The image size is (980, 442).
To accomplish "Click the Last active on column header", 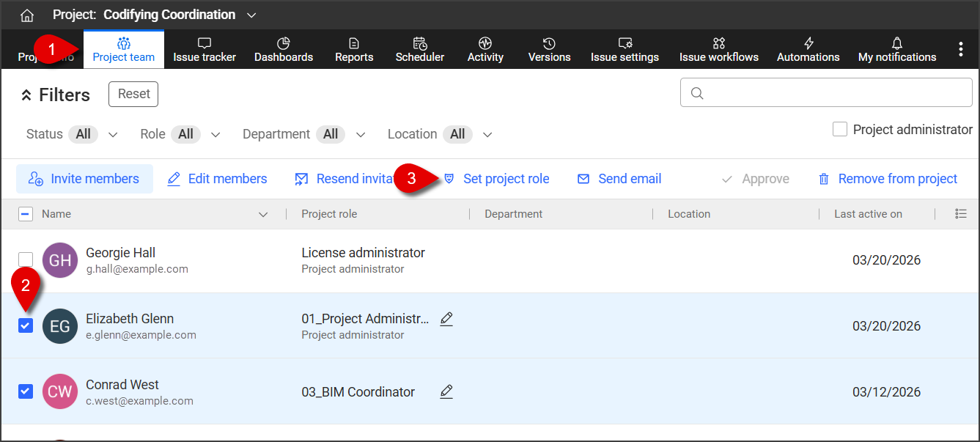I will [x=868, y=214].
